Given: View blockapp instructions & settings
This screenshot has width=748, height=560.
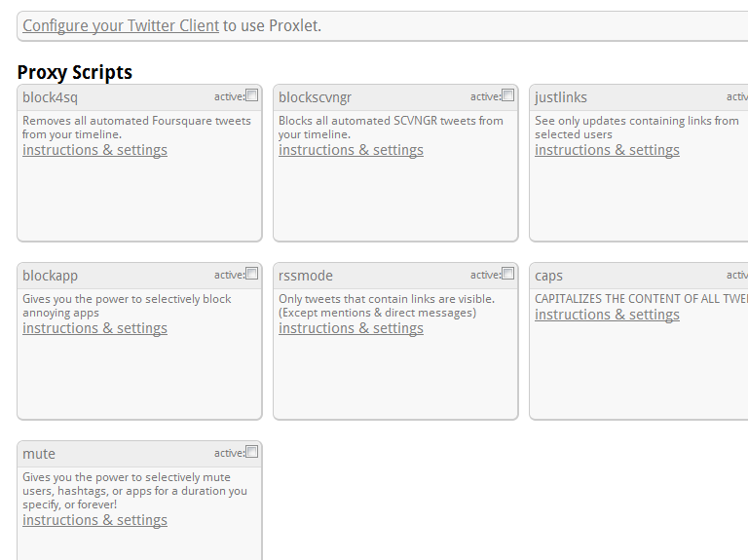Looking at the screenshot, I should [x=94, y=328].
